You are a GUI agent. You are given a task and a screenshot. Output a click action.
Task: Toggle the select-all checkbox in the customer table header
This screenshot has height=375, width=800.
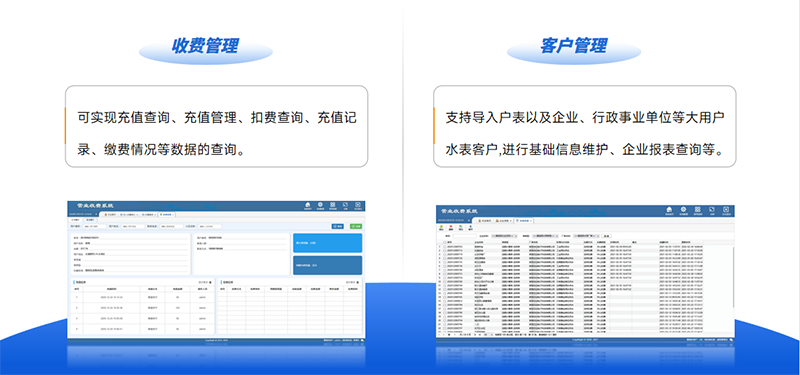pyautogui.click(x=444, y=242)
